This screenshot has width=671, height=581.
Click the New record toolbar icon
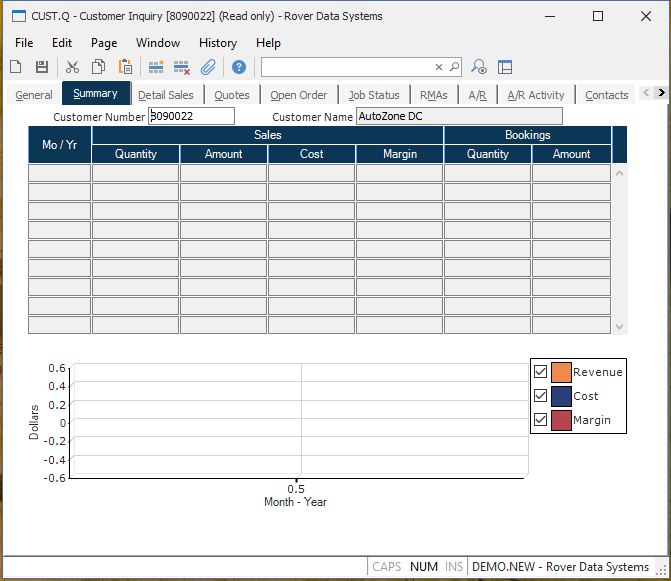click(16, 67)
